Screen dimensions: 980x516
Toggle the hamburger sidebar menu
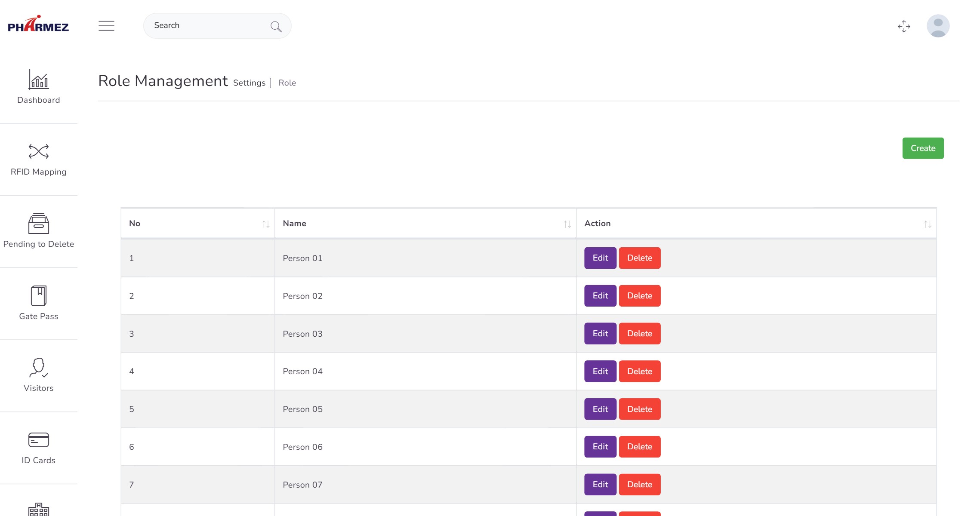pyautogui.click(x=106, y=26)
